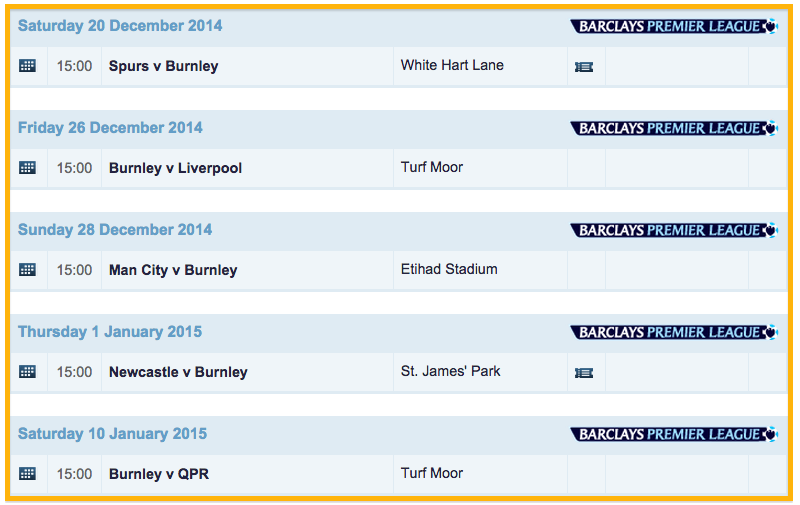Click Premier League logo on 26 December
The width and height of the screenshot is (800, 505).
tap(674, 128)
